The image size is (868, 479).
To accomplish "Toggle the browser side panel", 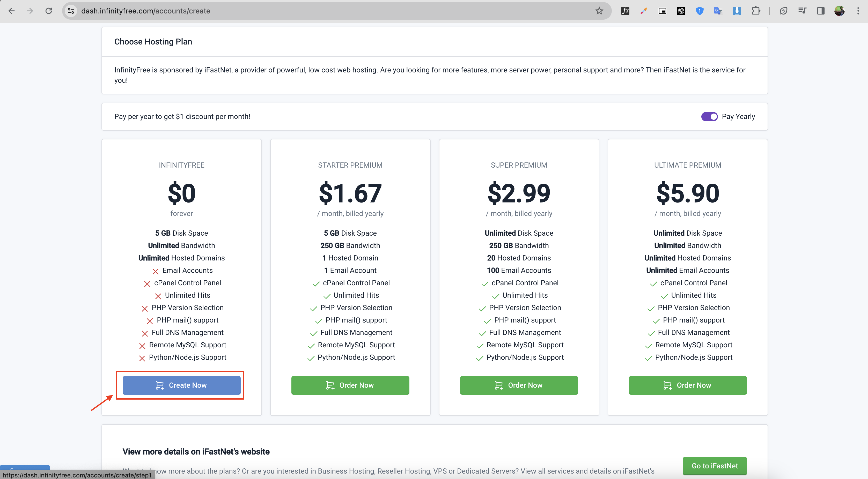I will coord(821,11).
